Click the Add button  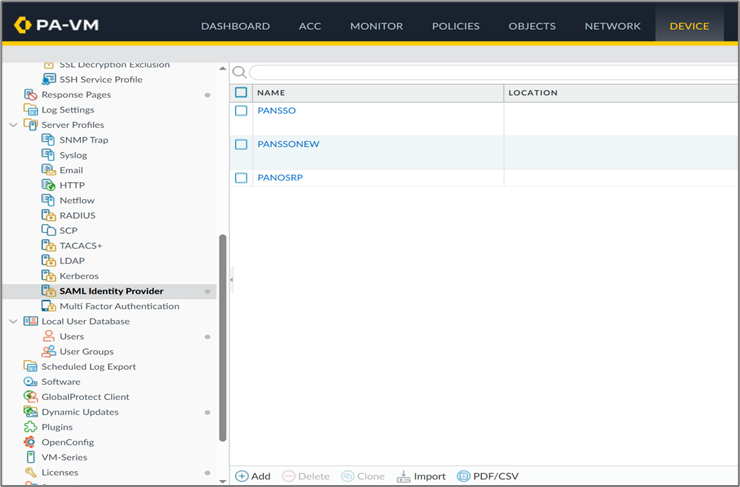click(x=253, y=477)
